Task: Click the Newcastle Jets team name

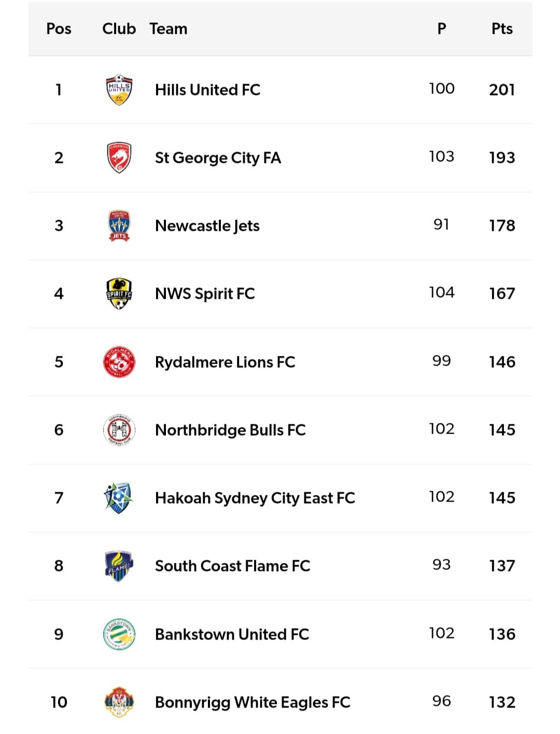Action: 207,226
